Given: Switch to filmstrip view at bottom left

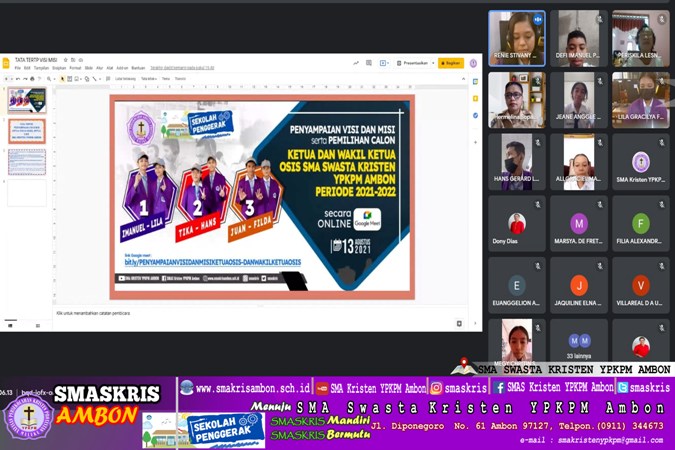Looking at the screenshot, I should point(10,326).
